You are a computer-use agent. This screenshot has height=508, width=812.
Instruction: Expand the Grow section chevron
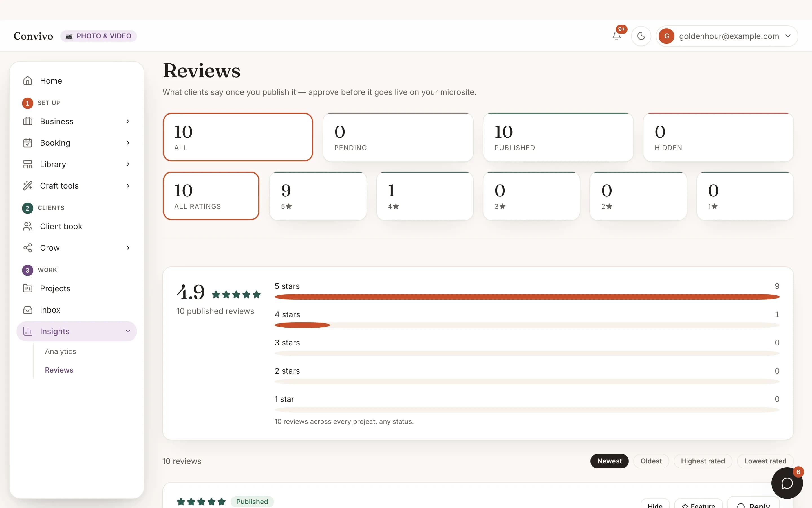pyautogui.click(x=128, y=248)
